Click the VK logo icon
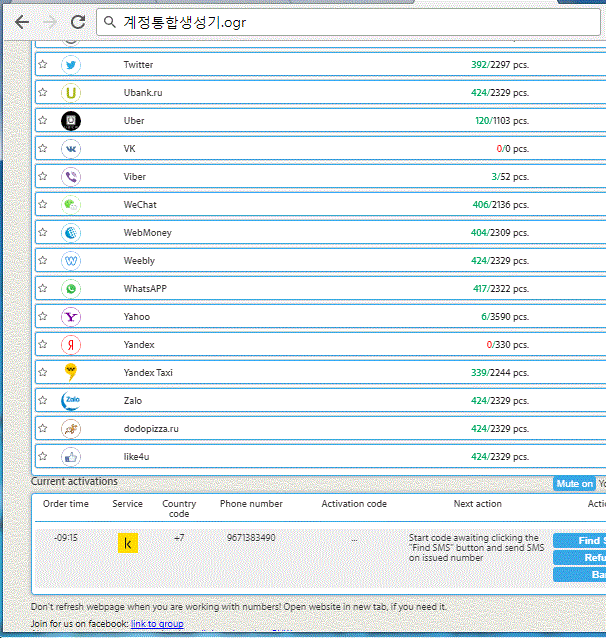The width and height of the screenshot is (606, 638). [71, 149]
